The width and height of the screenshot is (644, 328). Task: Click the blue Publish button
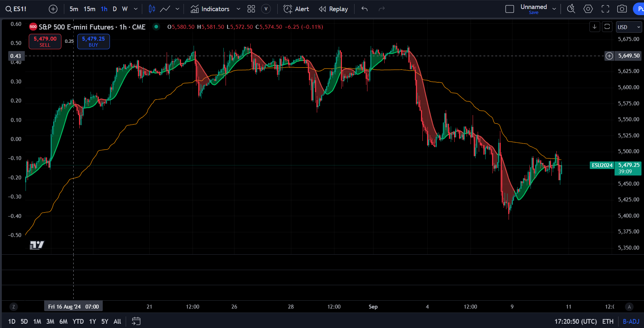coord(639,9)
